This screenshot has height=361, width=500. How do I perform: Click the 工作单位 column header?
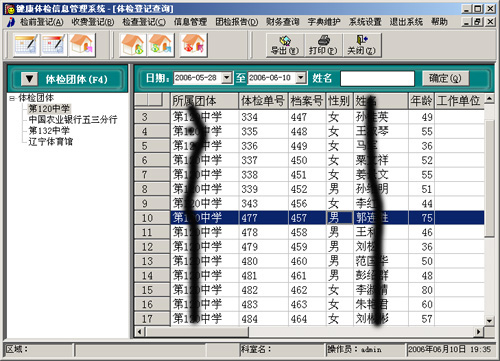tap(459, 101)
